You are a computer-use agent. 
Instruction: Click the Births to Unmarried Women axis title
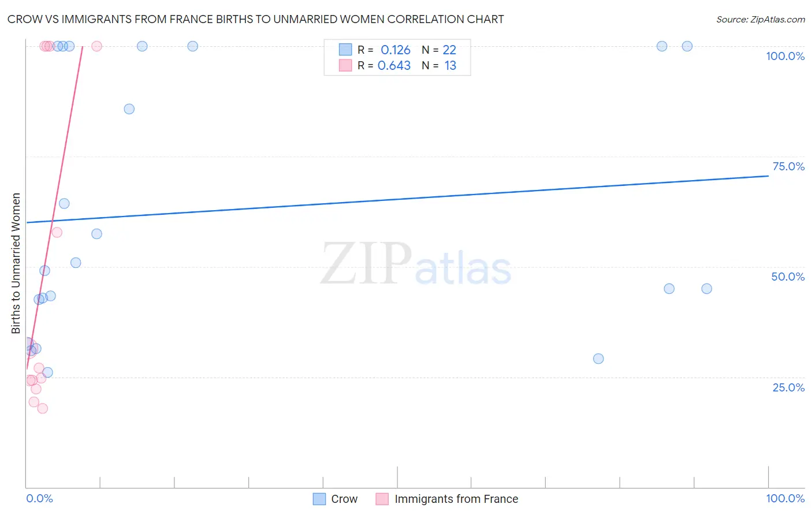(x=16, y=263)
